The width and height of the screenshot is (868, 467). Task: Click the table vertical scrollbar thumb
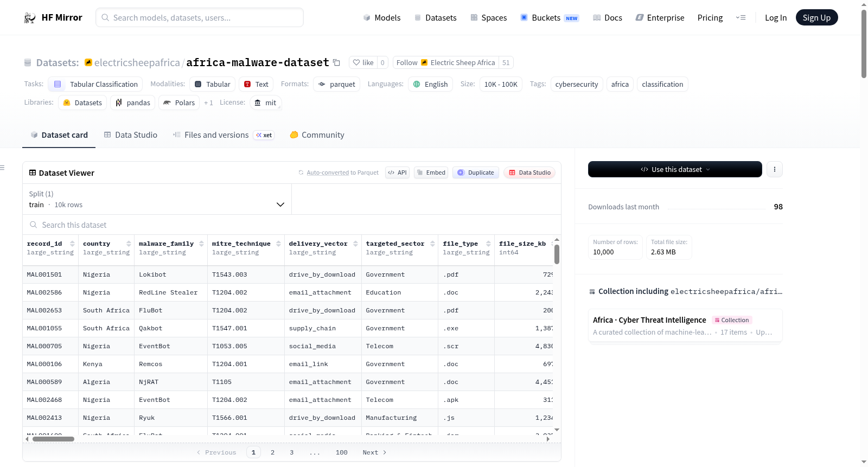[x=557, y=254]
